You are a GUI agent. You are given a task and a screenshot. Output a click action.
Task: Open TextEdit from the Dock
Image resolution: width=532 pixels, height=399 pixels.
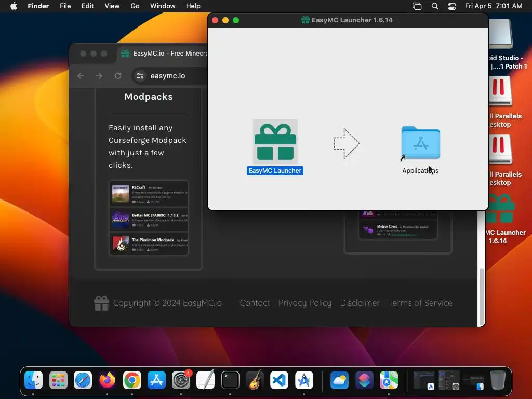click(x=206, y=380)
